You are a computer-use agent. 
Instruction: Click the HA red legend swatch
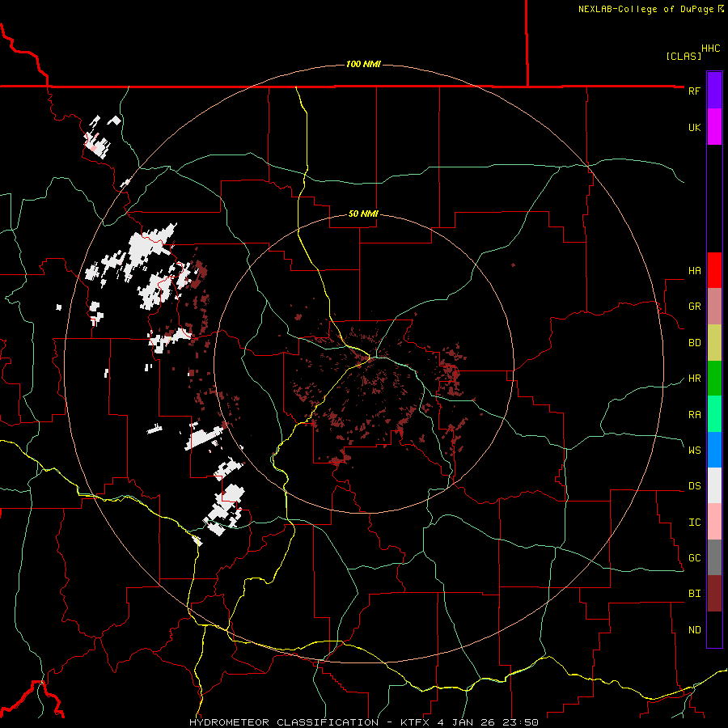(714, 270)
